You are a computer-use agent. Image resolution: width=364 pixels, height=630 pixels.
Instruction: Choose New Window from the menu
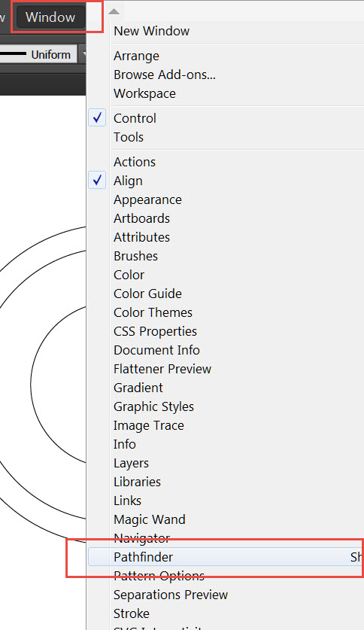click(x=151, y=31)
